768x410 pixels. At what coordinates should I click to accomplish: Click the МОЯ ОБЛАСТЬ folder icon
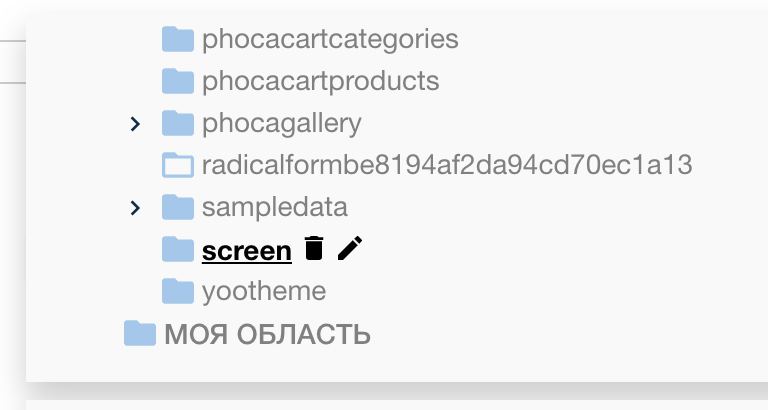coord(140,333)
